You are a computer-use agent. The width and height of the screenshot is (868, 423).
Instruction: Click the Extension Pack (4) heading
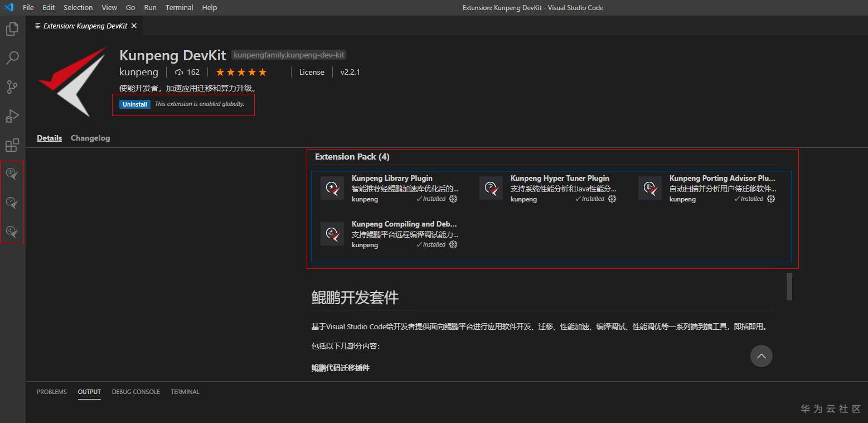click(x=352, y=157)
